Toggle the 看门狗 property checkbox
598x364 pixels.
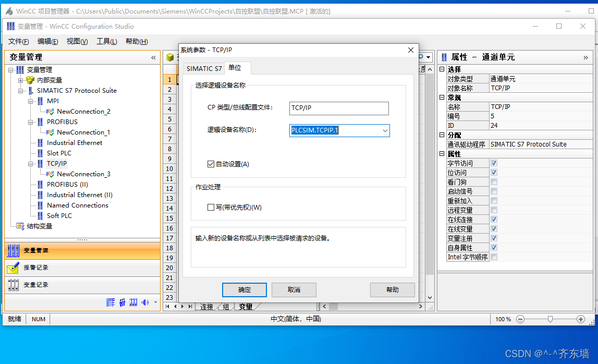[494, 181]
